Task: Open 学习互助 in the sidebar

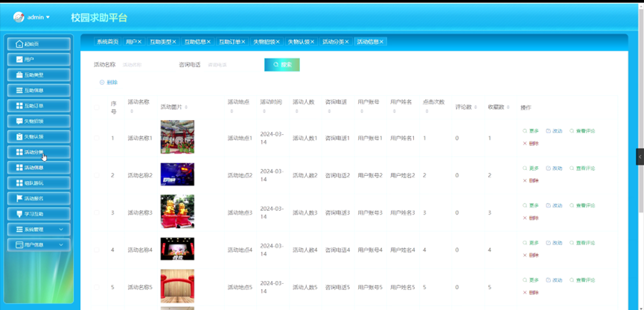Action: click(x=39, y=214)
